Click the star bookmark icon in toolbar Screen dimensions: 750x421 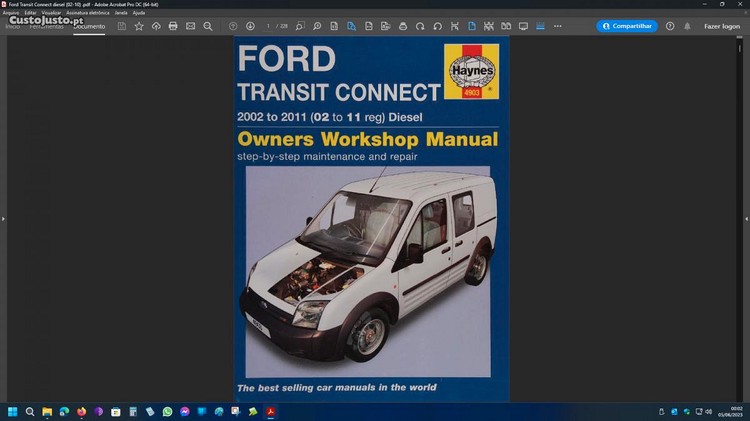[139, 26]
